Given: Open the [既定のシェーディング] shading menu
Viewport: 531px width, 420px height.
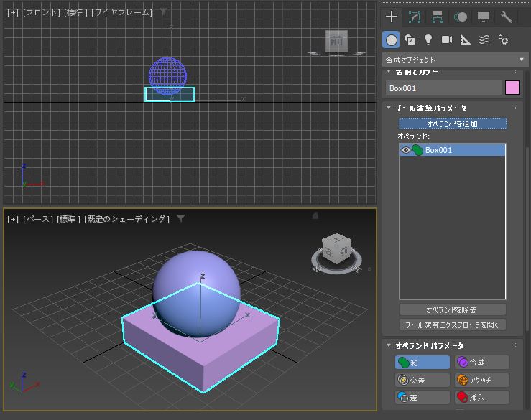Looking at the screenshot, I should tap(126, 219).
